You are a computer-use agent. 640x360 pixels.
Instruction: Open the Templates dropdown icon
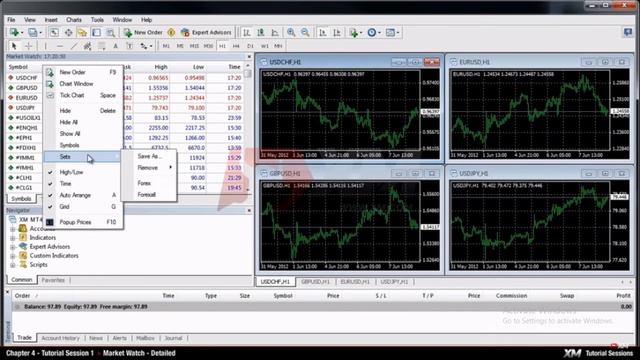click(x=392, y=32)
